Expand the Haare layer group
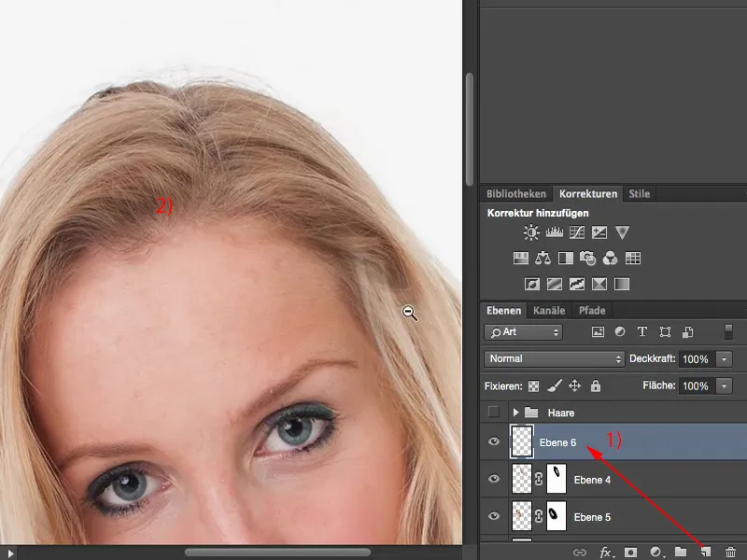747x560 pixels. point(515,412)
